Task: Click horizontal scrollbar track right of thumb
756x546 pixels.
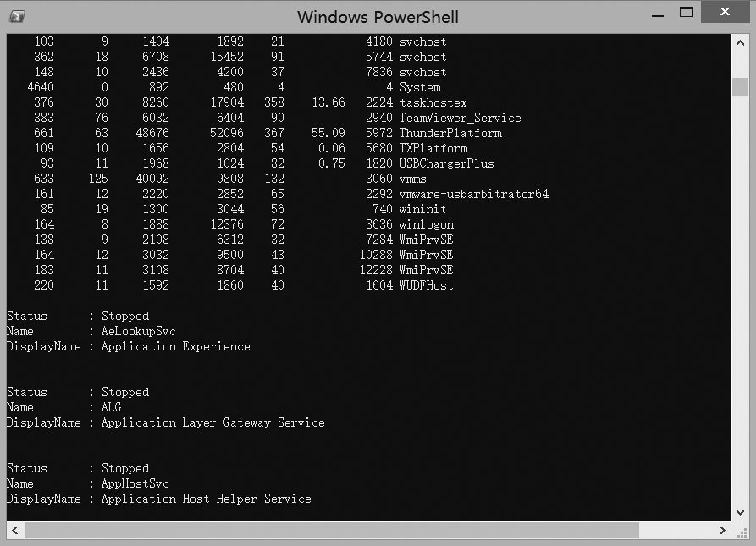Action: (x=676, y=530)
